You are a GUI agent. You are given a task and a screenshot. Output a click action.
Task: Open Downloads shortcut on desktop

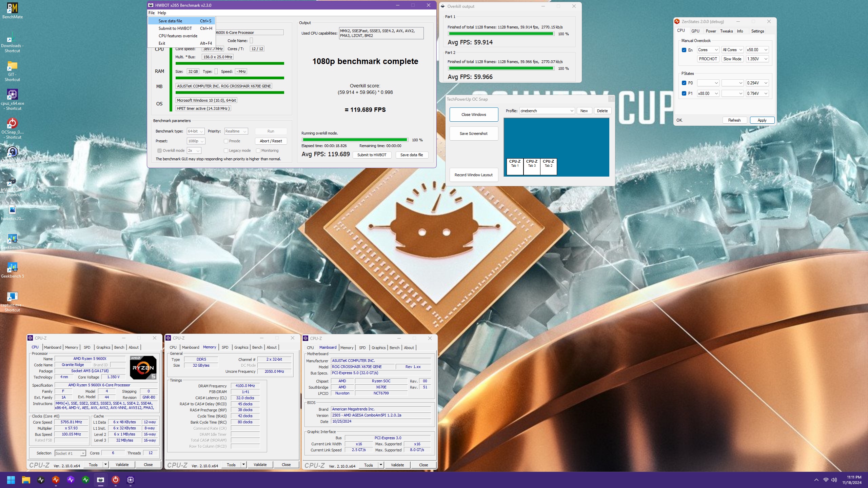coord(12,42)
